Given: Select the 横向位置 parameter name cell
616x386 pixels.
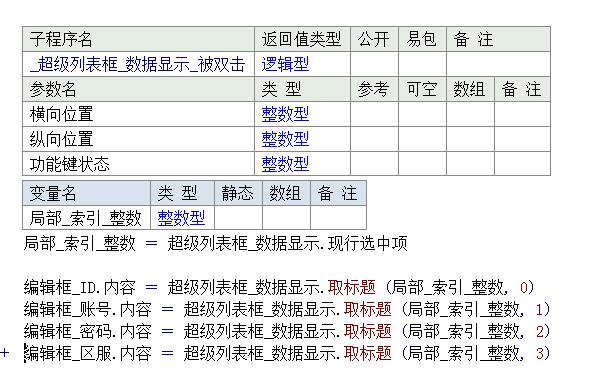Looking at the screenshot, I should (x=138, y=114).
